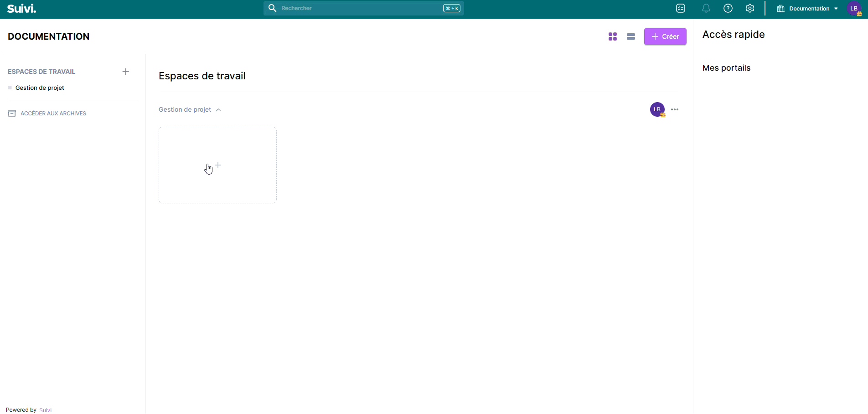Image resolution: width=868 pixels, height=414 pixels.
Task: Open the notifications bell
Action: coord(706,9)
